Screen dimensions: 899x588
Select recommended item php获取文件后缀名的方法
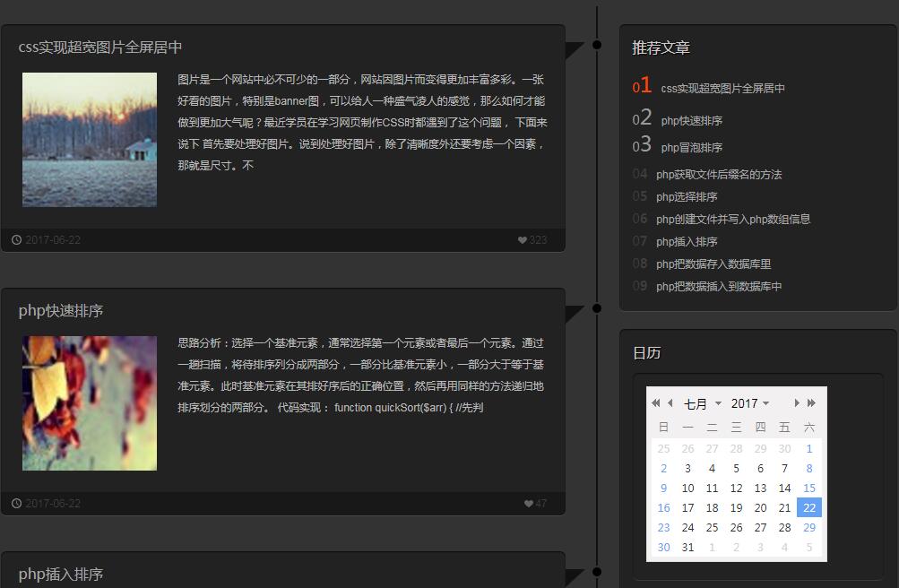[x=718, y=175]
